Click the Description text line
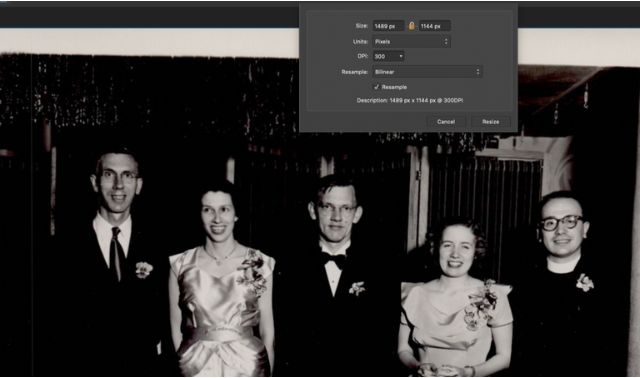 [x=410, y=100]
